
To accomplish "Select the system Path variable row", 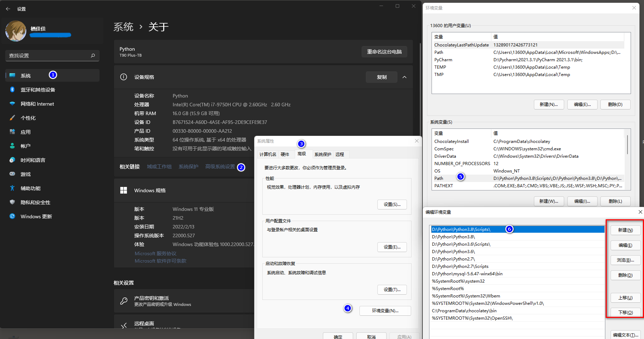I will pos(528,178).
